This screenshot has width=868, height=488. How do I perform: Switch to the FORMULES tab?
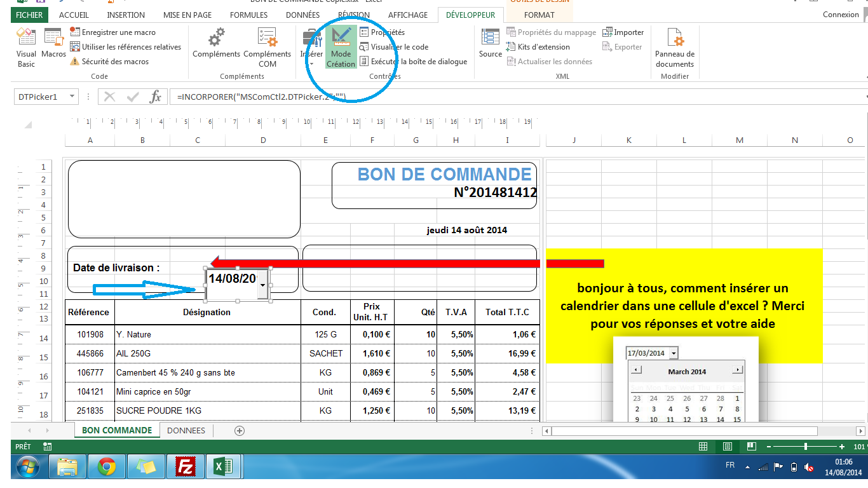[248, 15]
